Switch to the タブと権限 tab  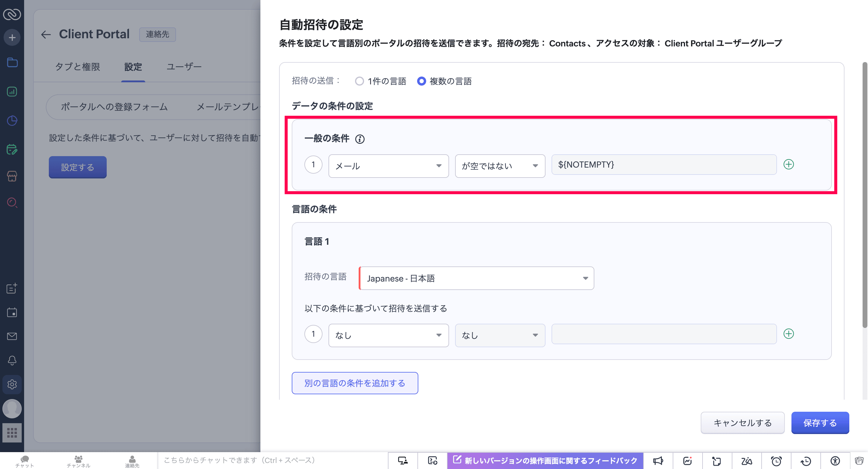(77, 67)
